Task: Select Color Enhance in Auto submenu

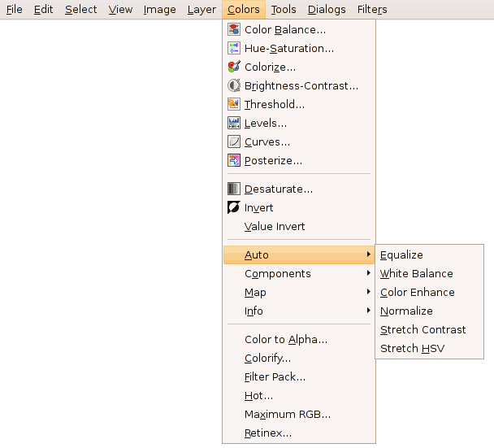Action: coord(430,292)
